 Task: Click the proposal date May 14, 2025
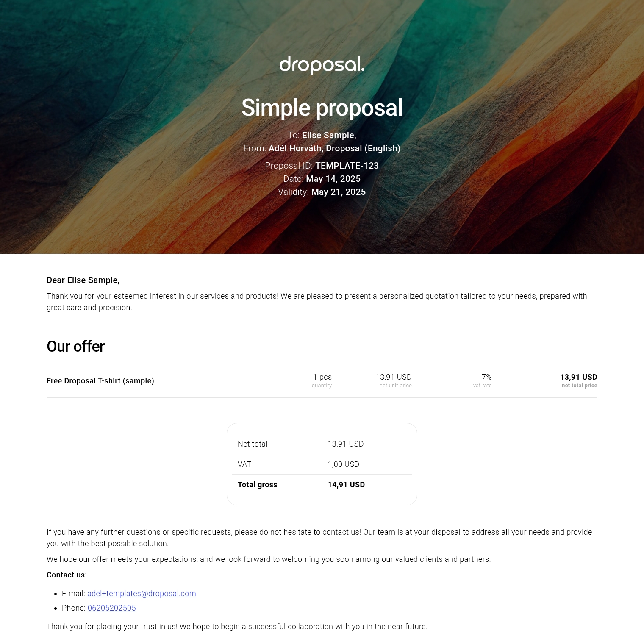333,179
